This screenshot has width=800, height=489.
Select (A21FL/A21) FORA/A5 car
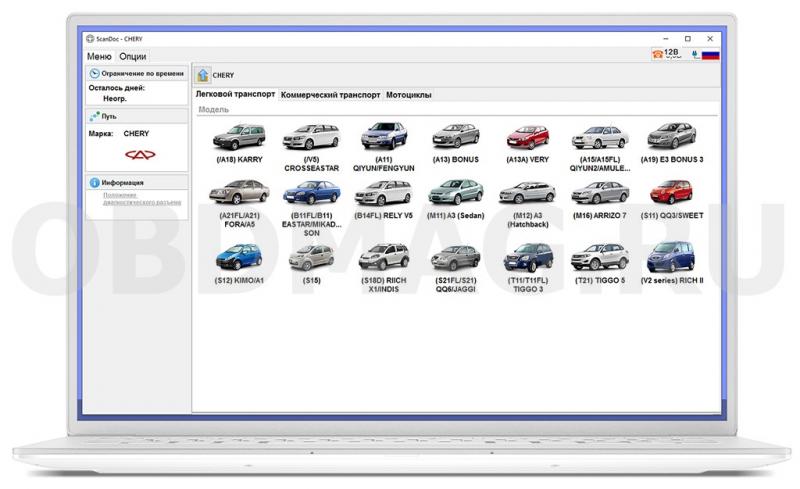pyautogui.click(x=239, y=203)
